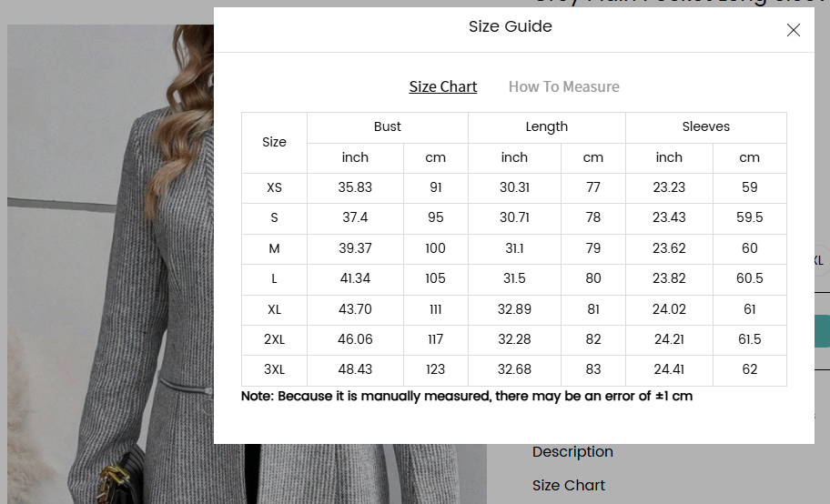Click the Sleeves column header
Viewport: 830px width, 504px height.
[705, 127]
